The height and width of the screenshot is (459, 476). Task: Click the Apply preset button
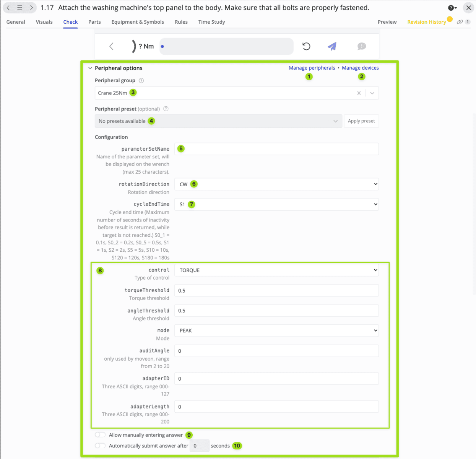pyautogui.click(x=361, y=121)
